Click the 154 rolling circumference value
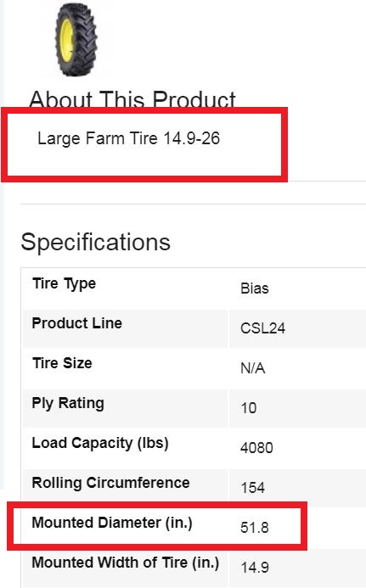The height and width of the screenshot is (588, 366). 253,488
